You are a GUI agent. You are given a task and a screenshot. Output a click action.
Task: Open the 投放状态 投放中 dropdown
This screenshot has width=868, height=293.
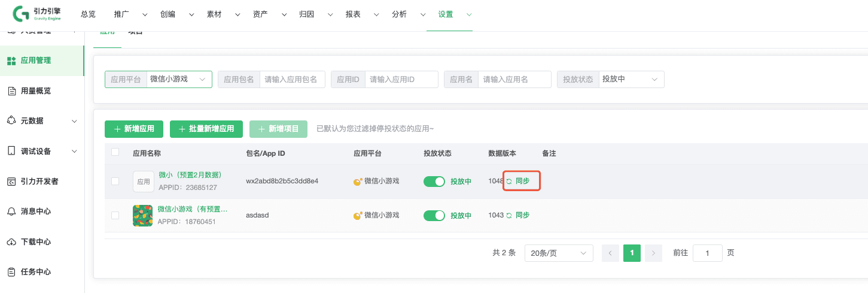pos(632,79)
